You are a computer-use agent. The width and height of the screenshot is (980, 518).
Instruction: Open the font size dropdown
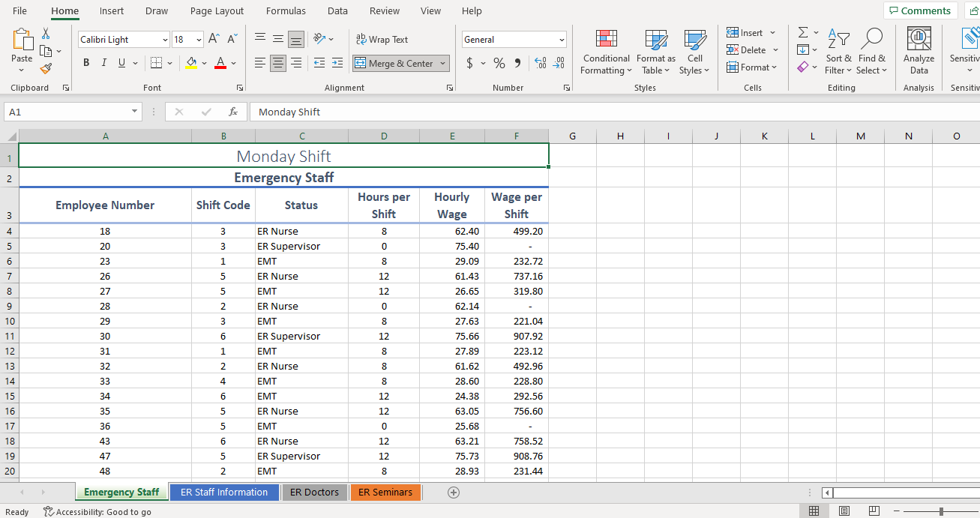[199, 39]
